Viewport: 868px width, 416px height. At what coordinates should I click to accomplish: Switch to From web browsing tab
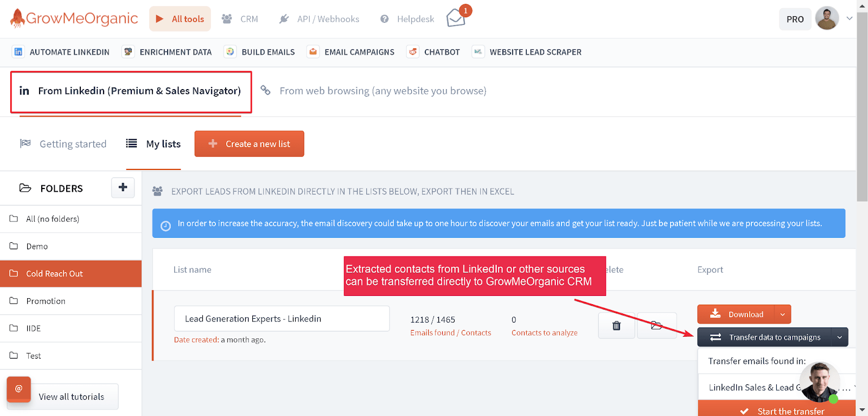373,91
